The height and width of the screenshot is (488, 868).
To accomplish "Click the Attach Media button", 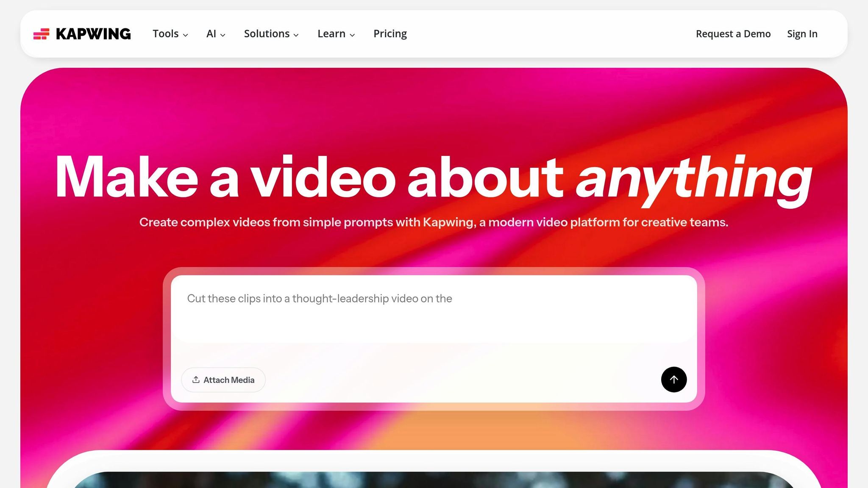I will (223, 380).
